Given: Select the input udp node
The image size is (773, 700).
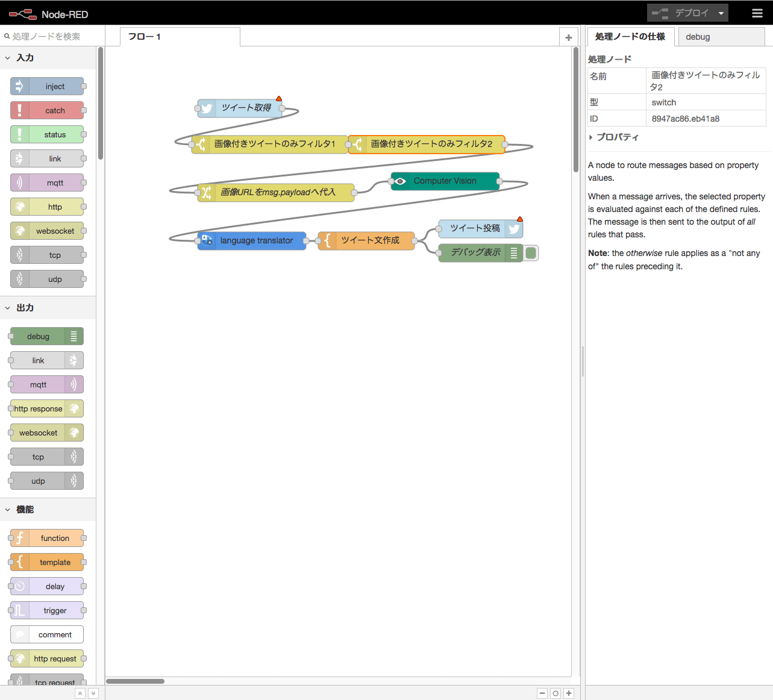Looking at the screenshot, I should (x=47, y=279).
